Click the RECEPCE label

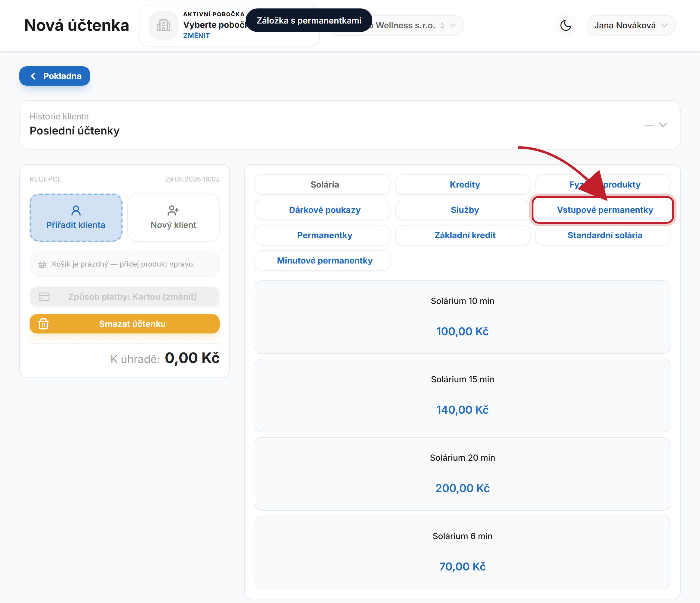tap(46, 179)
